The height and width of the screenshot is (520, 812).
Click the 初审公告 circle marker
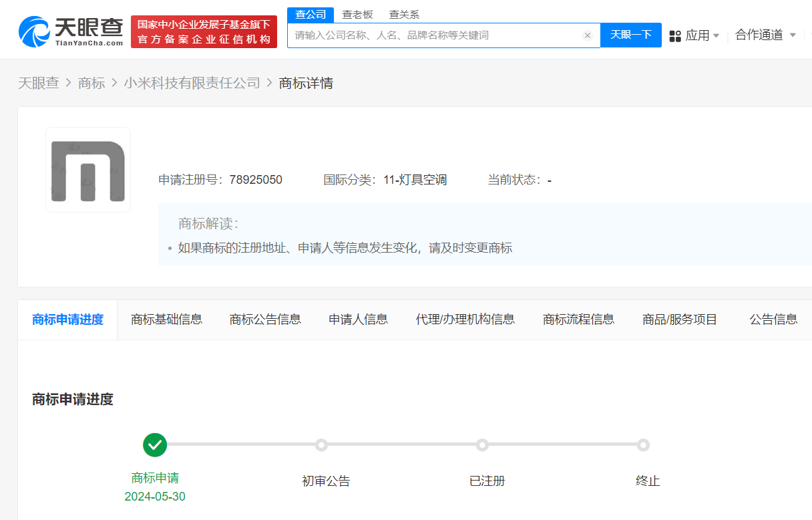click(x=321, y=444)
